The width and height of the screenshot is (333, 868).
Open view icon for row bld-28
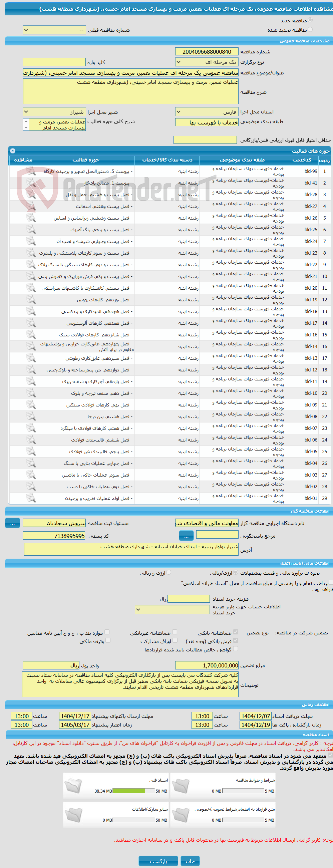pyautogui.click(x=31, y=195)
